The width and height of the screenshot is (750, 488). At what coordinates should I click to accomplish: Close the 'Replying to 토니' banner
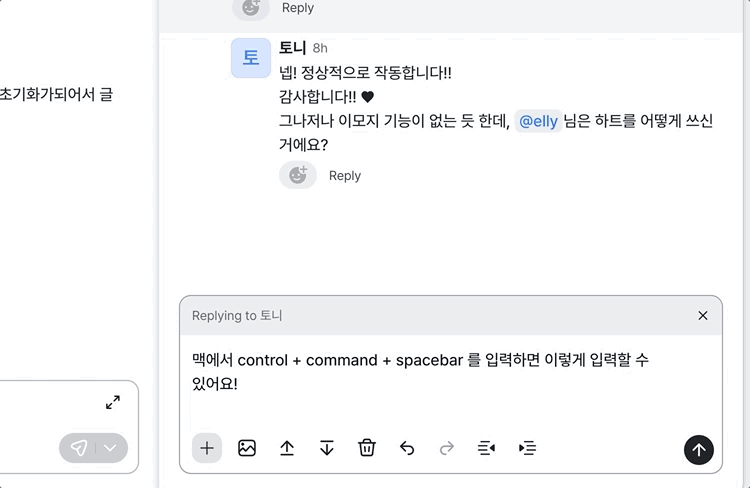click(x=703, y=315)
